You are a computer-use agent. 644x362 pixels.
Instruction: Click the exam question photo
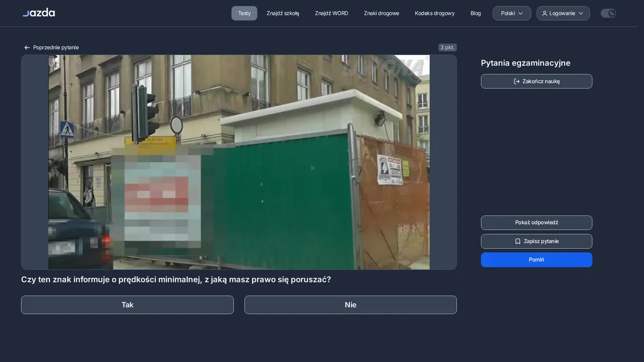pos(239,162)
